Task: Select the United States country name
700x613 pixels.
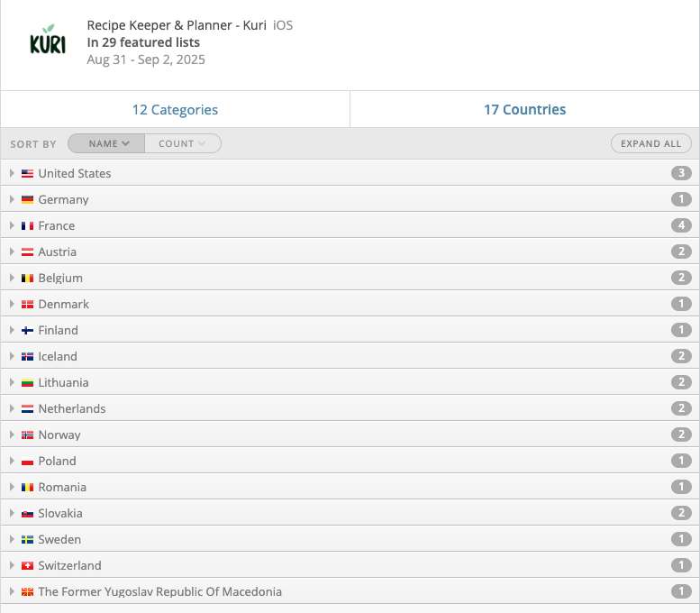Action: coord(75,173)
